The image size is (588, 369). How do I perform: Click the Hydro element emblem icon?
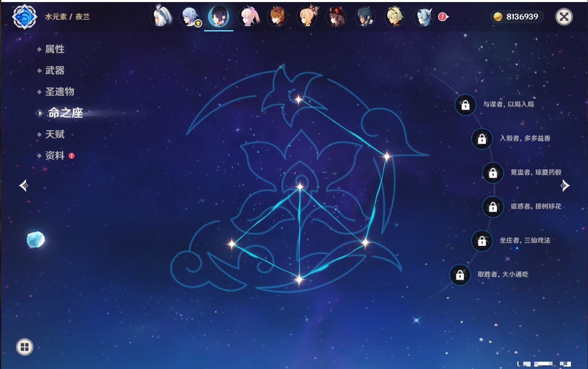(x=24, y=17)
